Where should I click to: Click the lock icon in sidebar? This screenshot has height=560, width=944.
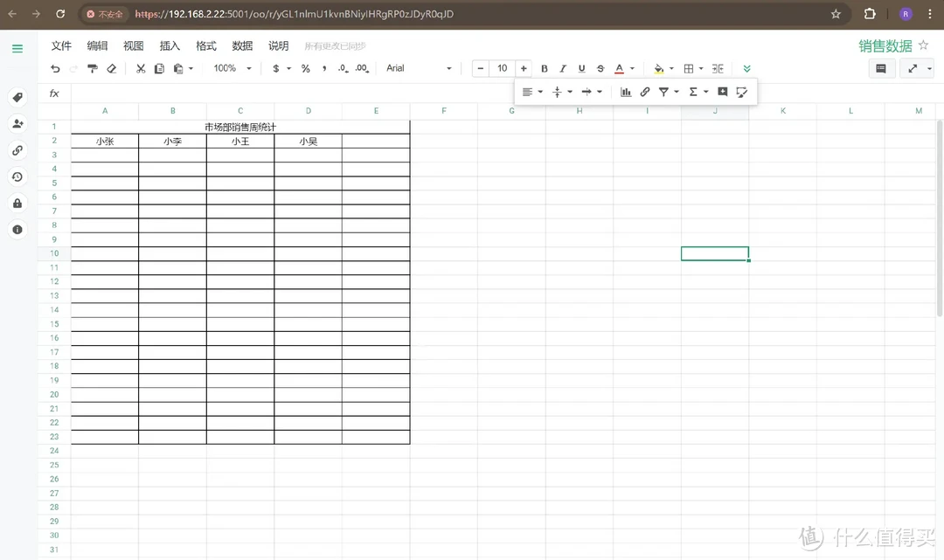(17, 204)
